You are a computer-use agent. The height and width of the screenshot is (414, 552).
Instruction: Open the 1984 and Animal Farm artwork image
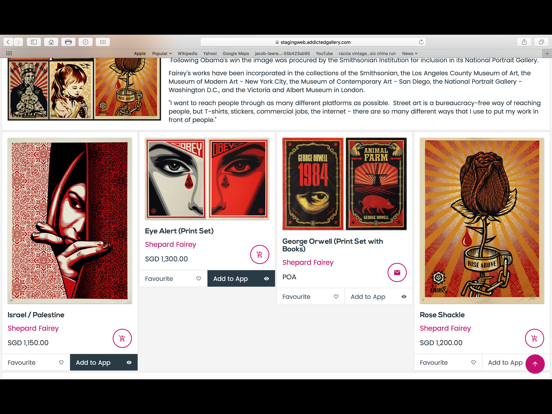tap(345, 184)
